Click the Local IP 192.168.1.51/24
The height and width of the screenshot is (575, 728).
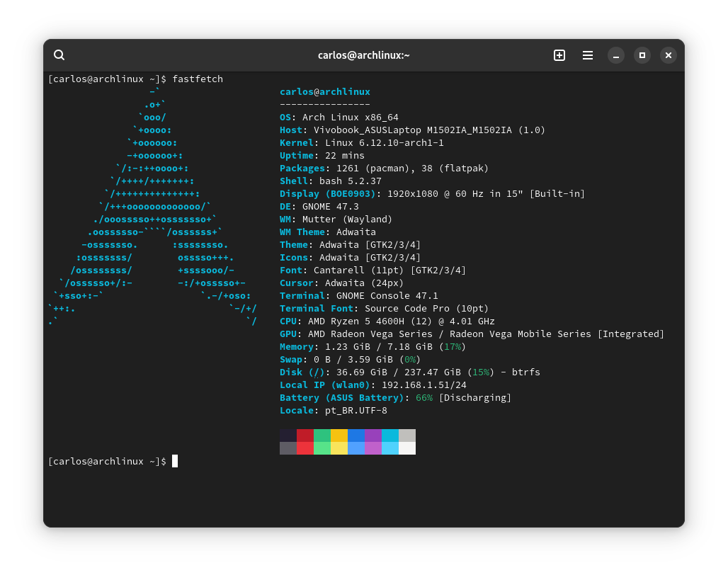coord(424,385)
